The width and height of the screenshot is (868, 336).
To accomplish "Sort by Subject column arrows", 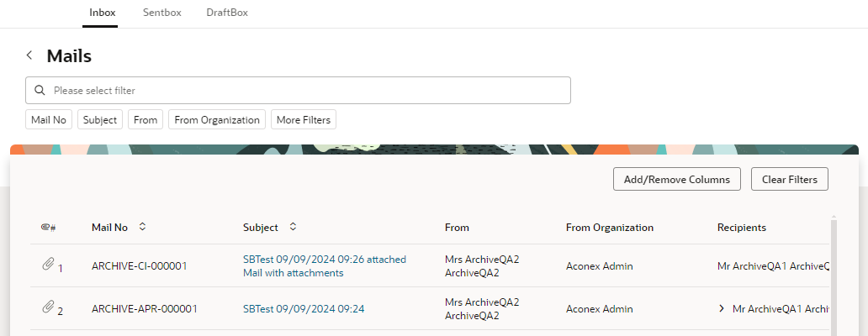I will click(x=293, y=227).
